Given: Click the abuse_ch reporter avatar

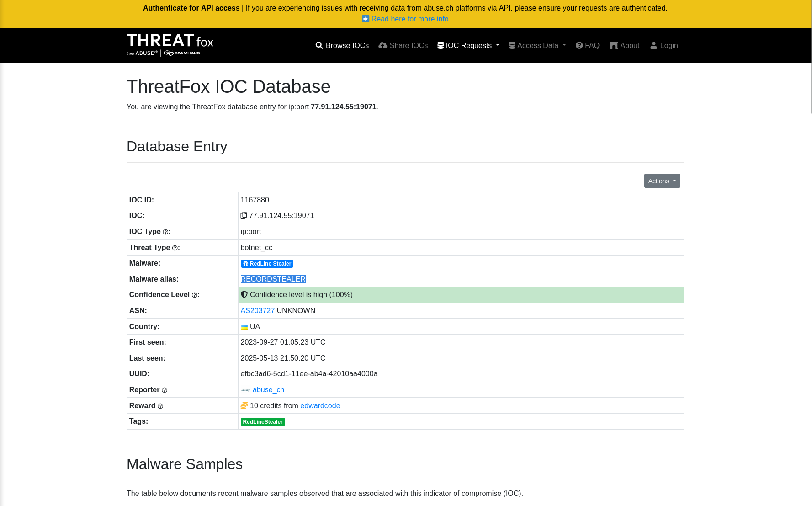Looking at the screenshot, I should pyautogui.click(x=246, y=390).
